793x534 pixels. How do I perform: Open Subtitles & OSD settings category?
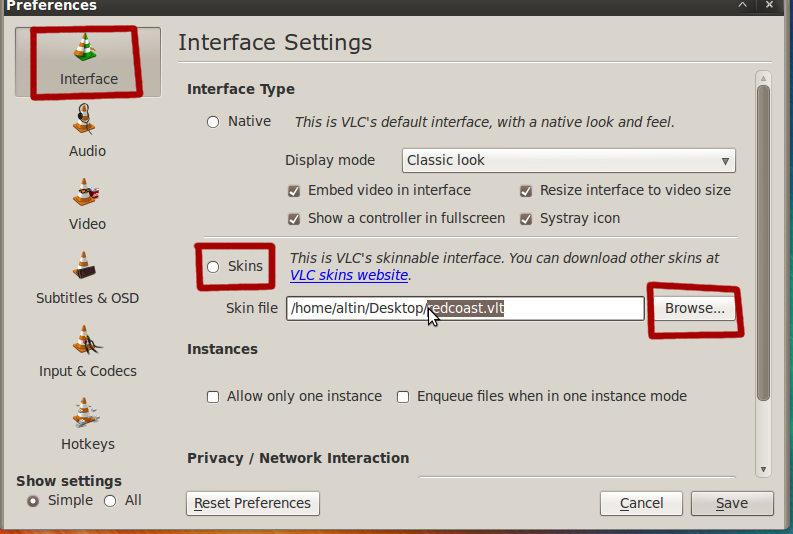(x=87, y=278)
